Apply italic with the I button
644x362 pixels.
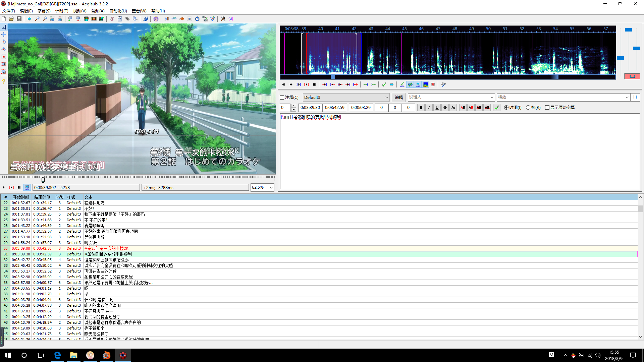coord(429,108)
